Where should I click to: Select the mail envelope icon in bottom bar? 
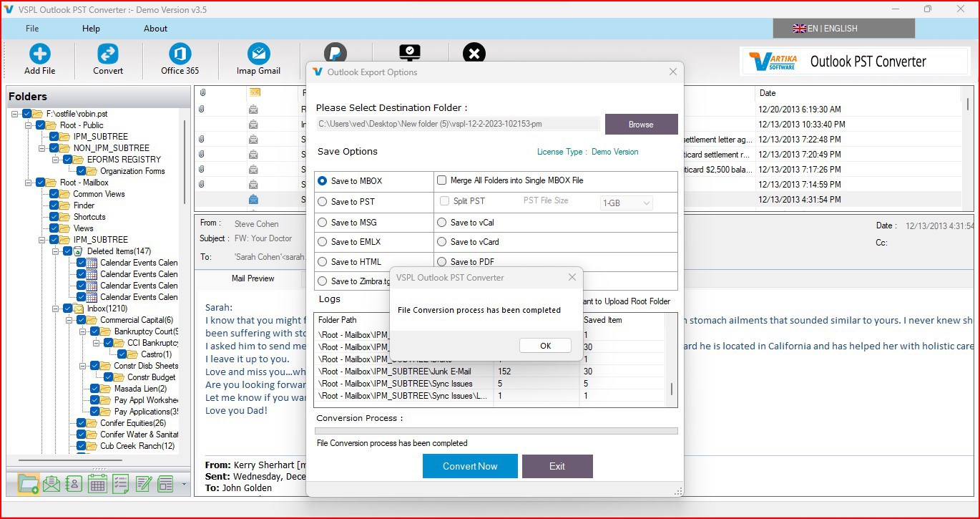(x=51, y=484)
